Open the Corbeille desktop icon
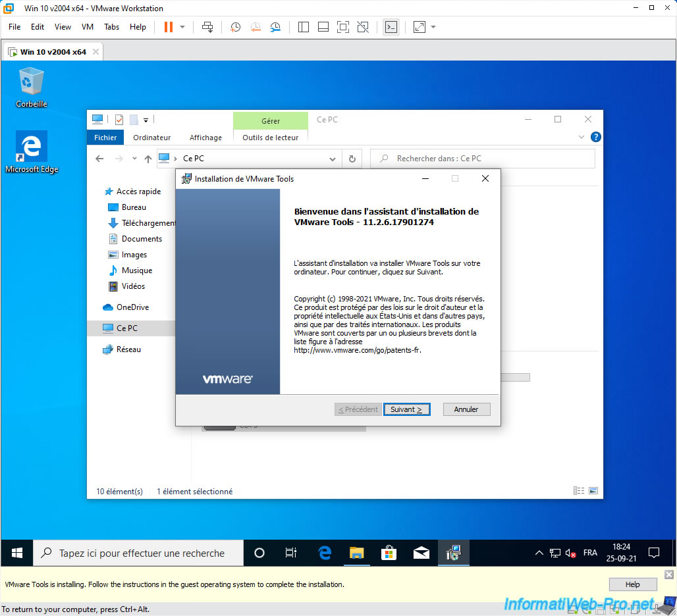Screen dimensions: 677x616 (x=31, y=87)
